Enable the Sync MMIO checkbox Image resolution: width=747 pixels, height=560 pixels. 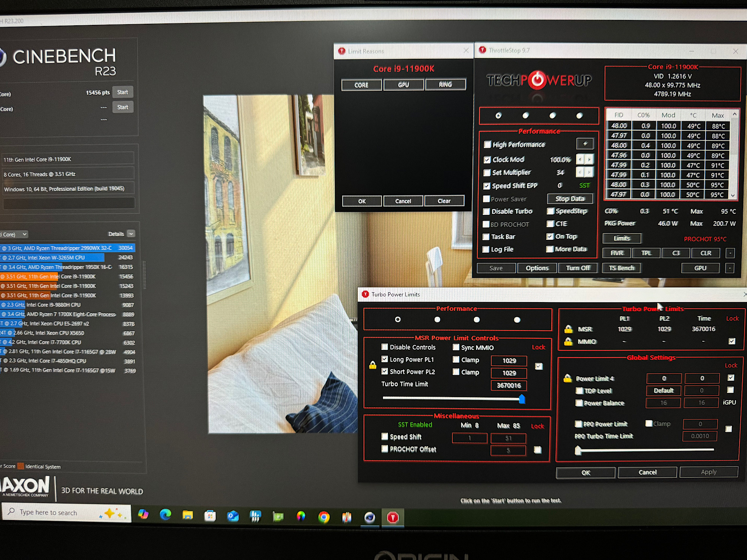[456, 347]
